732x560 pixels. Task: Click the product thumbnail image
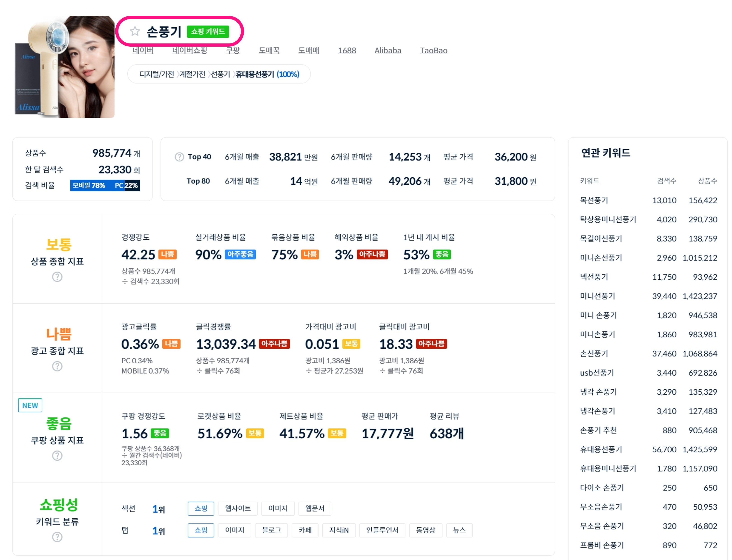pos(64,67)
